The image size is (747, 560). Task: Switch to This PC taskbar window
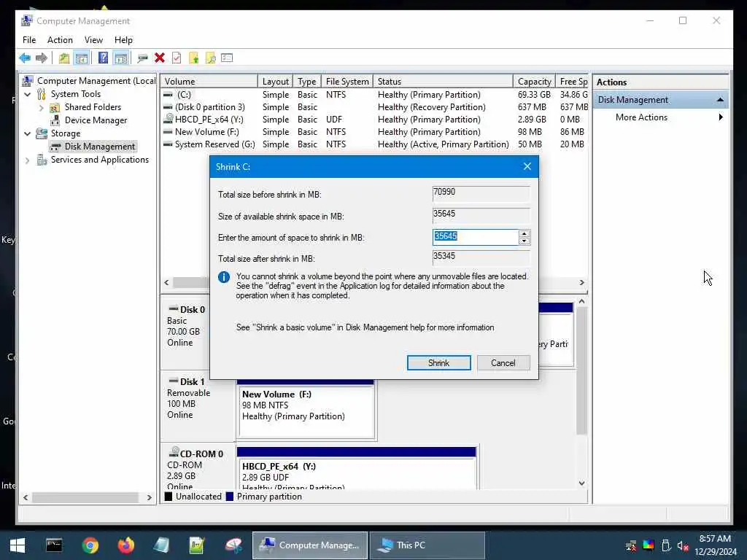427,545
